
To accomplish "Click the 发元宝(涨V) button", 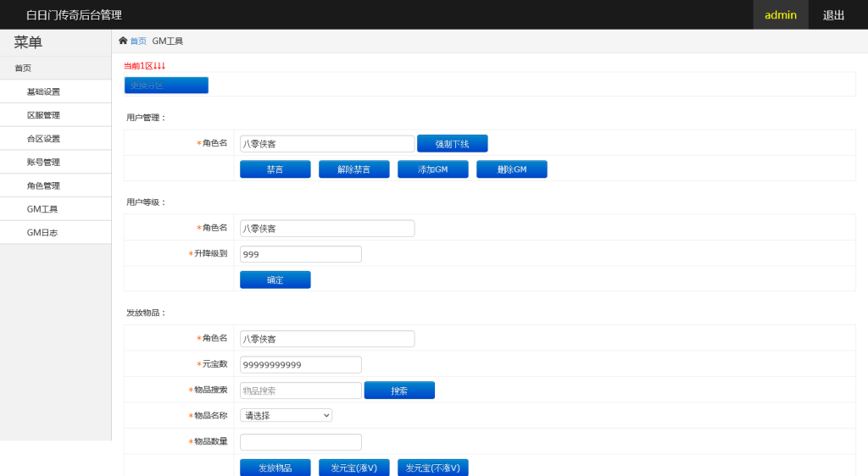I will click(x=353, y=468).
